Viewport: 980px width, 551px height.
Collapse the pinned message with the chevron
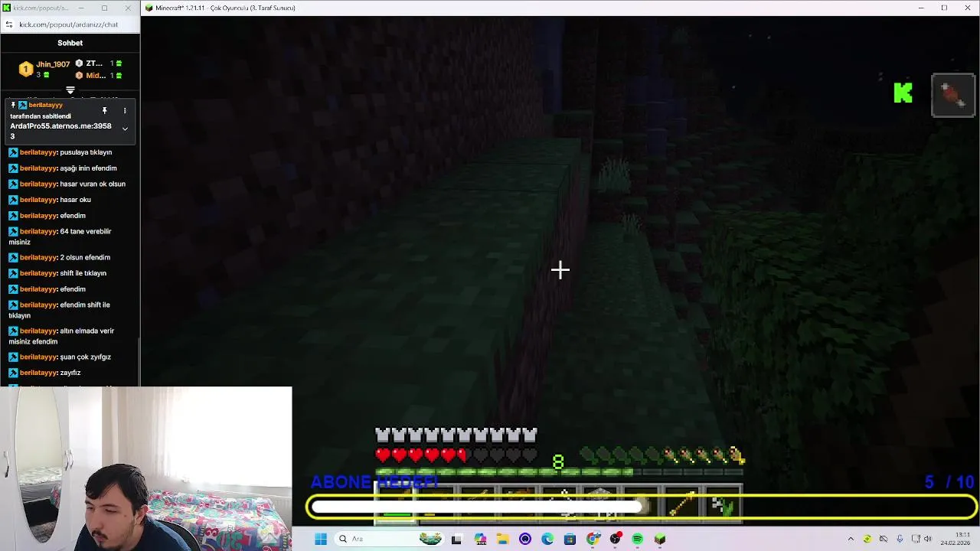point(125,129)
